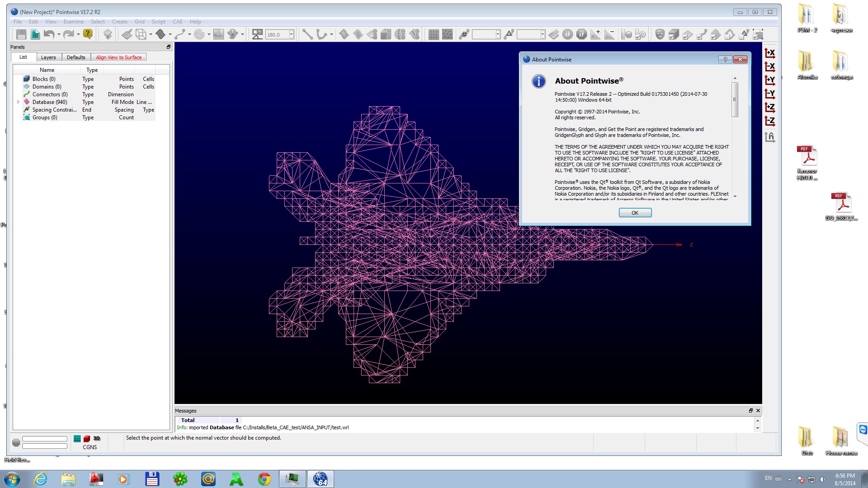Click the +X view orientation icon
This screenshot has height=488, width=868.
pyautogui.click(x=769, y=53)
